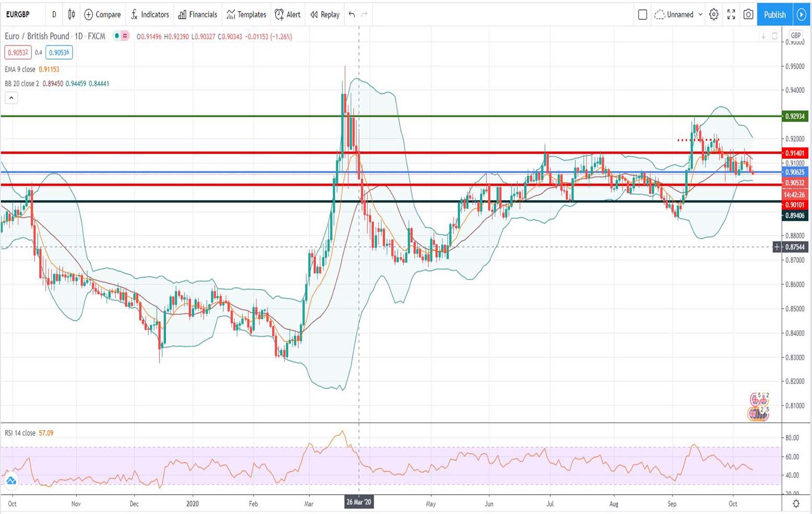This screenshot has width=812, height=514.
Task: Toggle the checkbox beside the Unnamed layout
Action: tap(643, 15)
